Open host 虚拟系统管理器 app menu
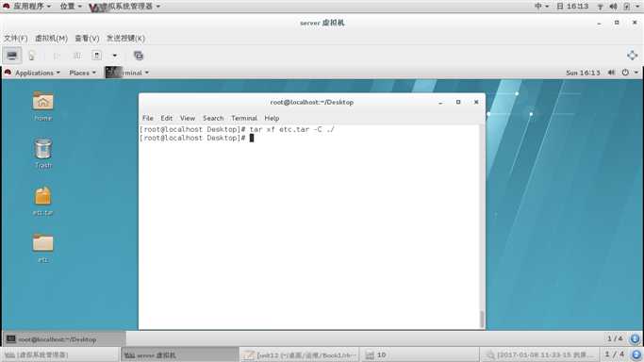644x362 pixels. coord(124,7)
